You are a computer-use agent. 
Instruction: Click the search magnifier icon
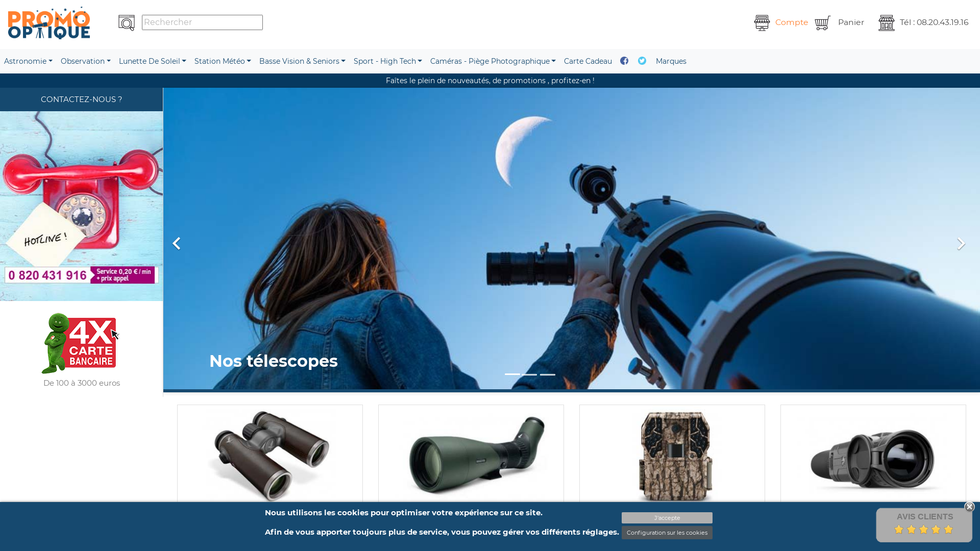point(127,23)
